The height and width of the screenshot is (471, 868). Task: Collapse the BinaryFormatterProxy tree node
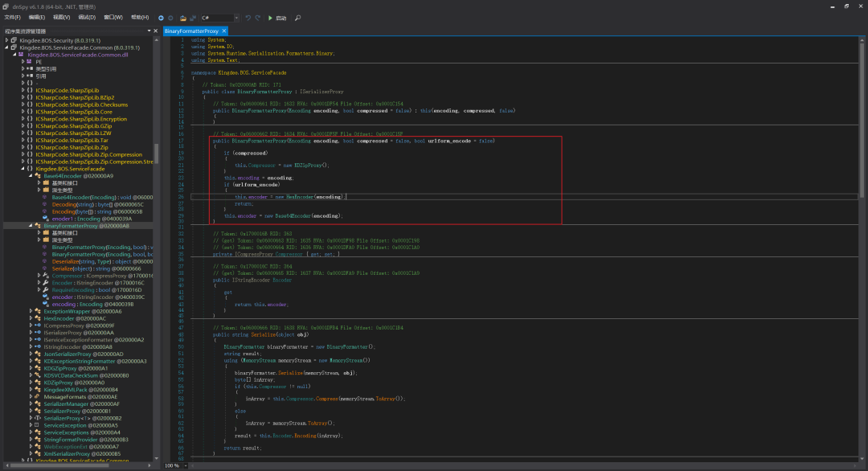31,226
